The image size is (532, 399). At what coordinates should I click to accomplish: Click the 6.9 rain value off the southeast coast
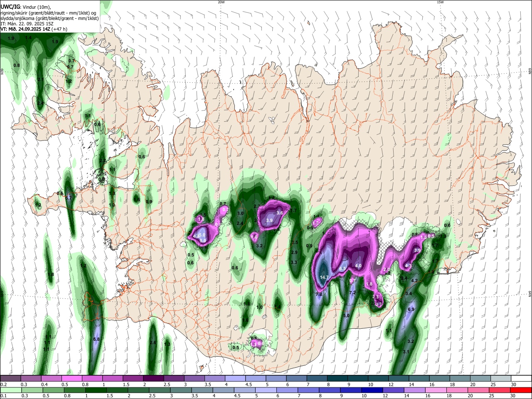pos(411,310)
